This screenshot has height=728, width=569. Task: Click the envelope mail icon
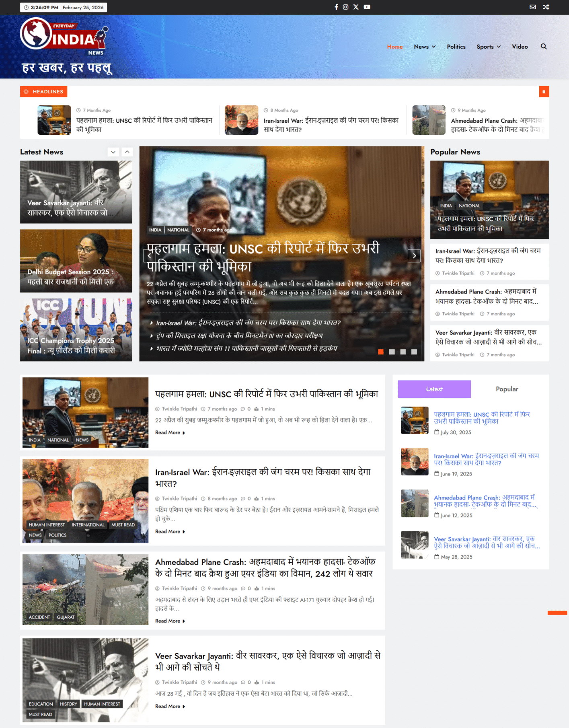[532, 7]
